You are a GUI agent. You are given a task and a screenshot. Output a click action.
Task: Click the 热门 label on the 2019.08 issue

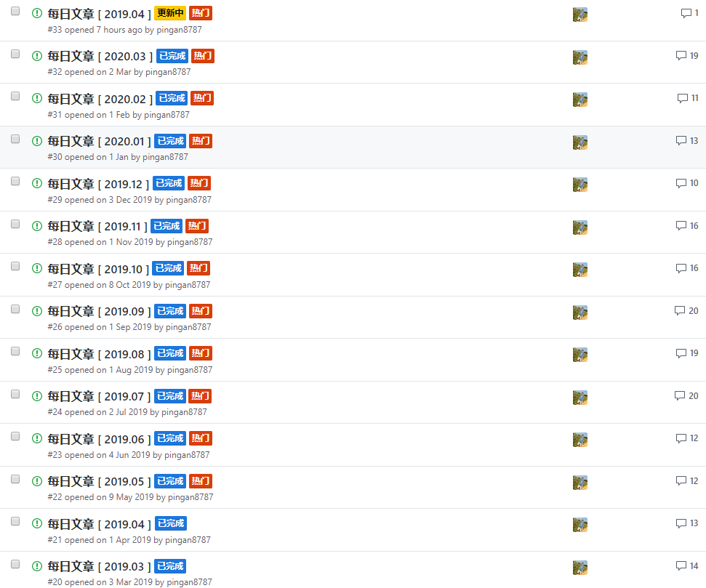201,353
